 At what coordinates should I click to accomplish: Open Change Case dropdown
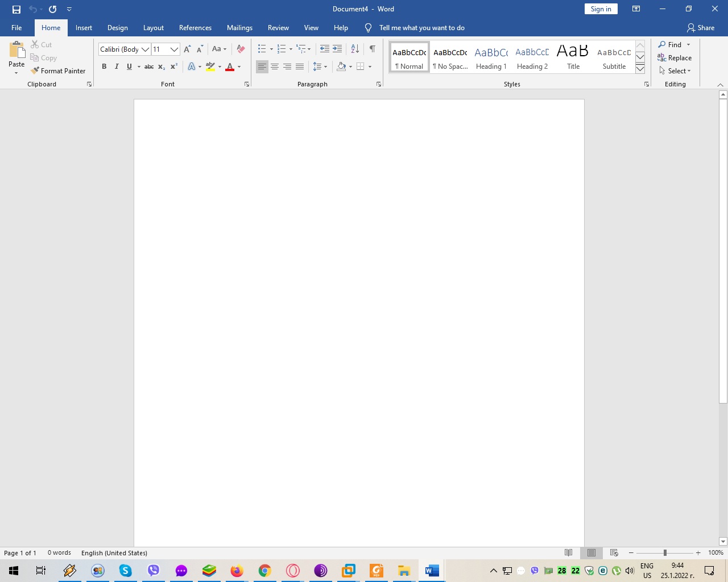pos(219,49)
